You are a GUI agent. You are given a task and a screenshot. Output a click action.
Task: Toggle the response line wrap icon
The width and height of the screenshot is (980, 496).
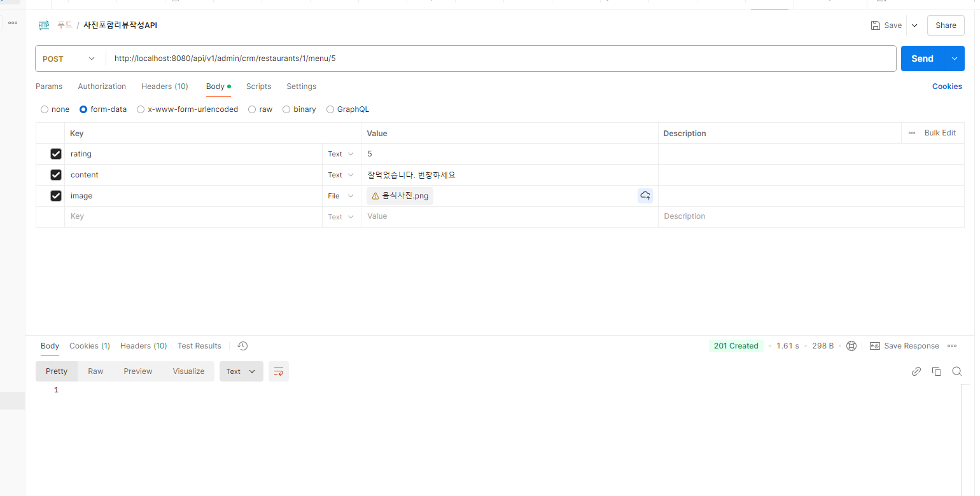(x=279, y=371)
